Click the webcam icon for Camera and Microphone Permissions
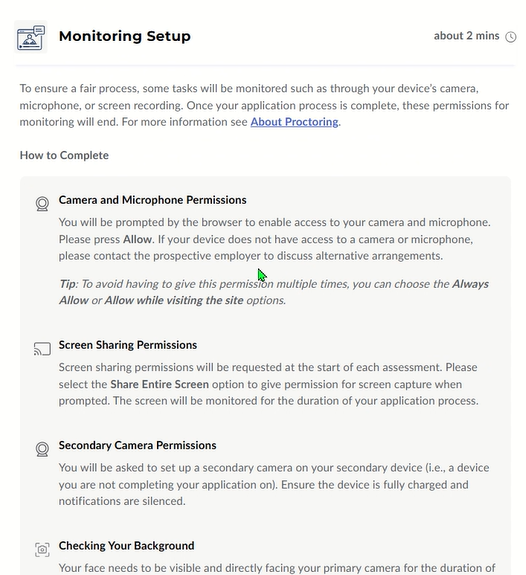The height and width of the screenshot is (575, 526). point(42,204)
